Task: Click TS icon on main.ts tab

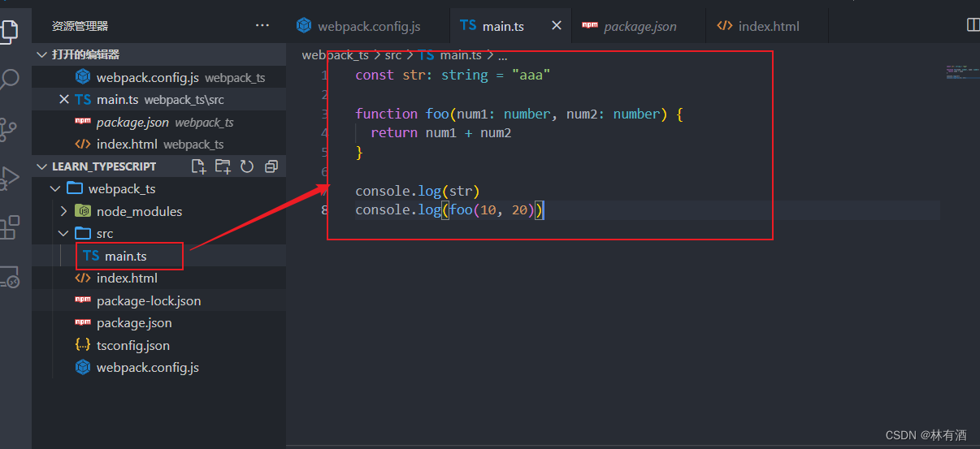Action: click(468, 26)
